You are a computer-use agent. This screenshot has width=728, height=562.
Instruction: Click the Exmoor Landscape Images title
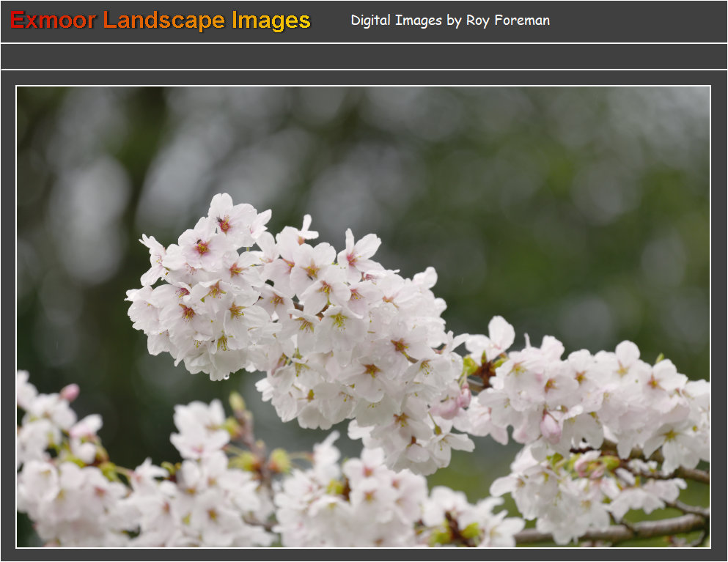pyautogui.click(x=161, y=21)
